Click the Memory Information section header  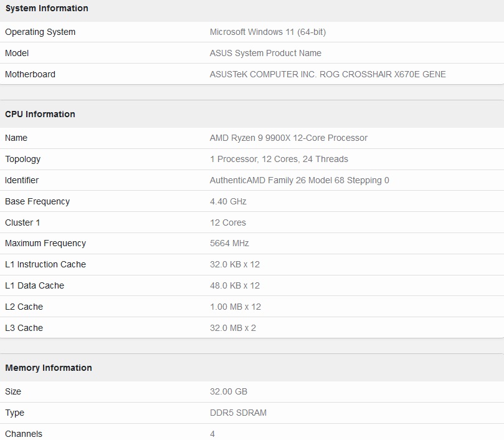click(x=49, y=368)
